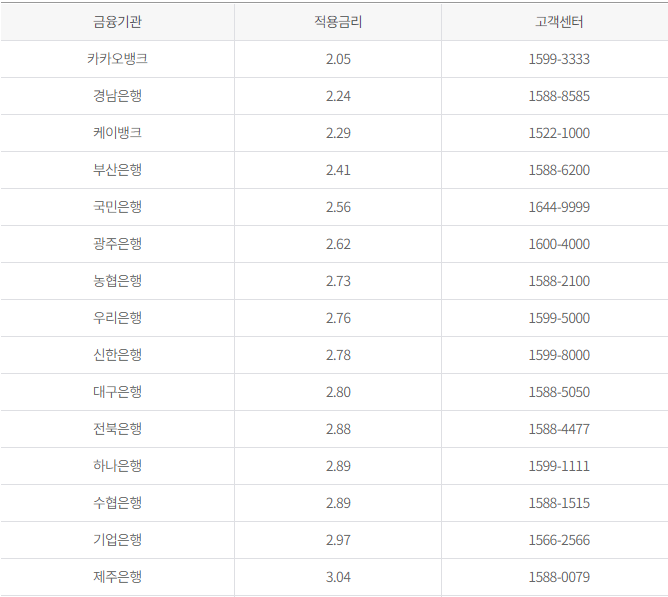668x597 pixels.
Task: Click phone number 1599-5000
Action: coord(559,318)
